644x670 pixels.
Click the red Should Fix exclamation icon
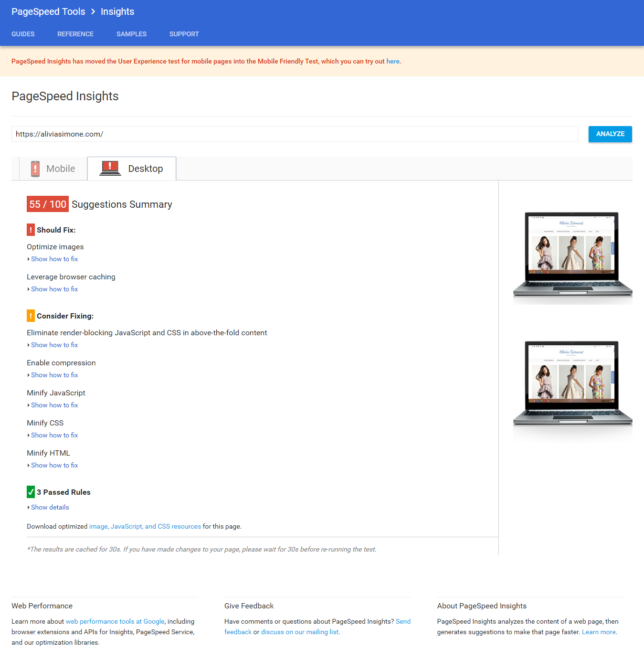(x=31, y=230)
